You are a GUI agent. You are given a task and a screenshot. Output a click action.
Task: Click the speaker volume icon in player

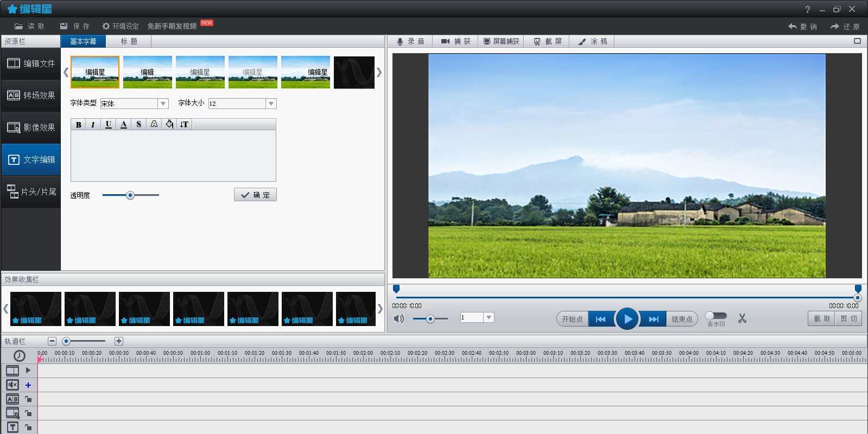point(399,318)
